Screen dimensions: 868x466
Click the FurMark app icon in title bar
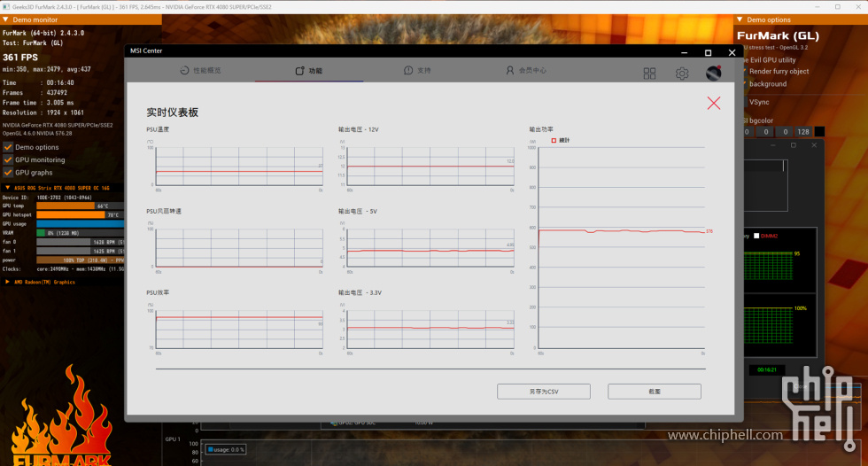6,6
